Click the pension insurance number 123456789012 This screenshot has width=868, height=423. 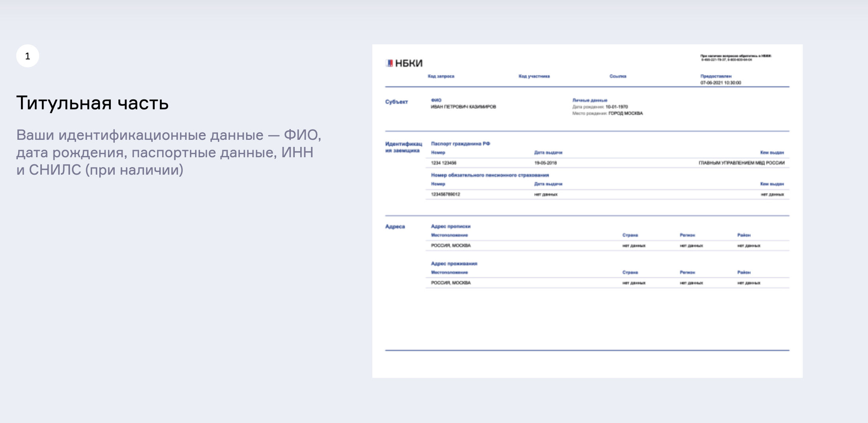pyautogui.click(x=445, y=194)
